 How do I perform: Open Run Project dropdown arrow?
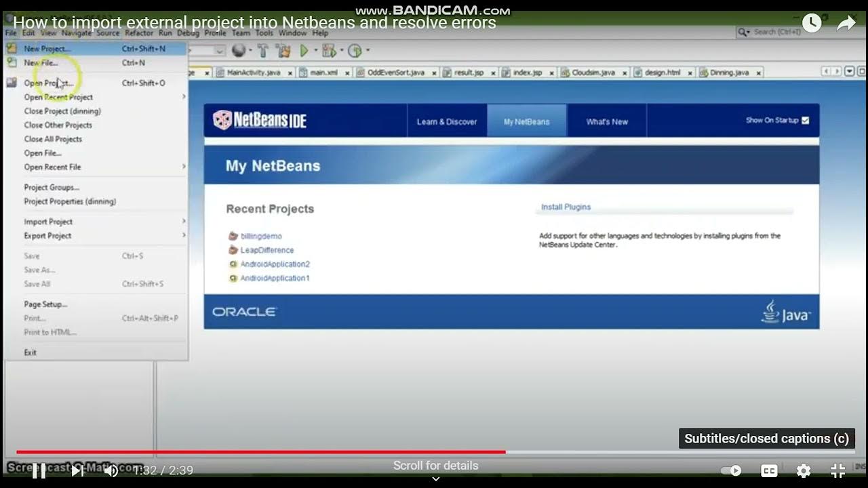[x=315, y=50]
